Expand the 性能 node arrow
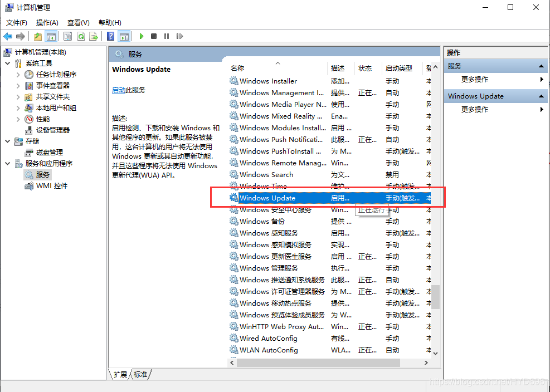The height and width of the screenshot is (392, 550). [x=18, y=119]
